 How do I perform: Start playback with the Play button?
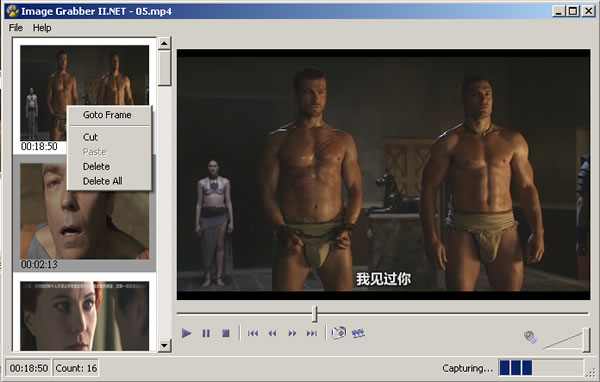(x=186, y=333)
